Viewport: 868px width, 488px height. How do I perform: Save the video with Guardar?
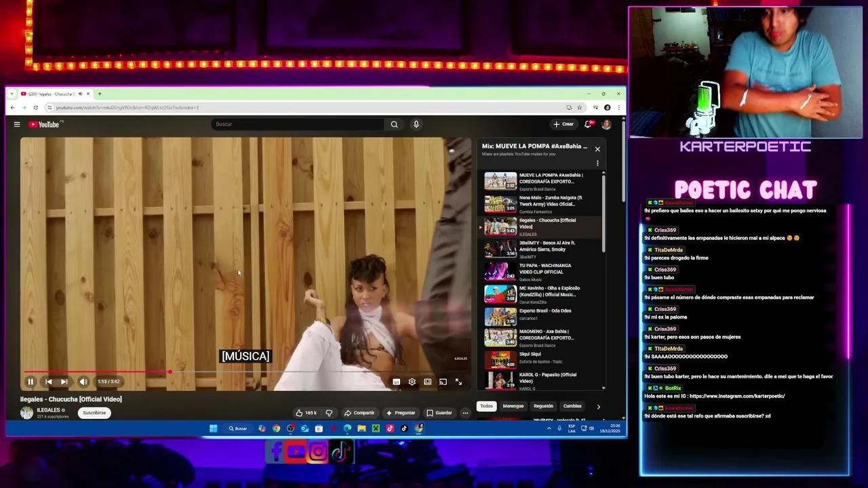[439, 413]
